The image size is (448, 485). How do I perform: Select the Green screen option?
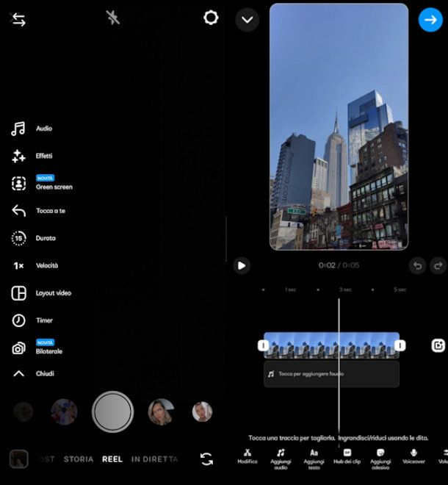(19, 184)
